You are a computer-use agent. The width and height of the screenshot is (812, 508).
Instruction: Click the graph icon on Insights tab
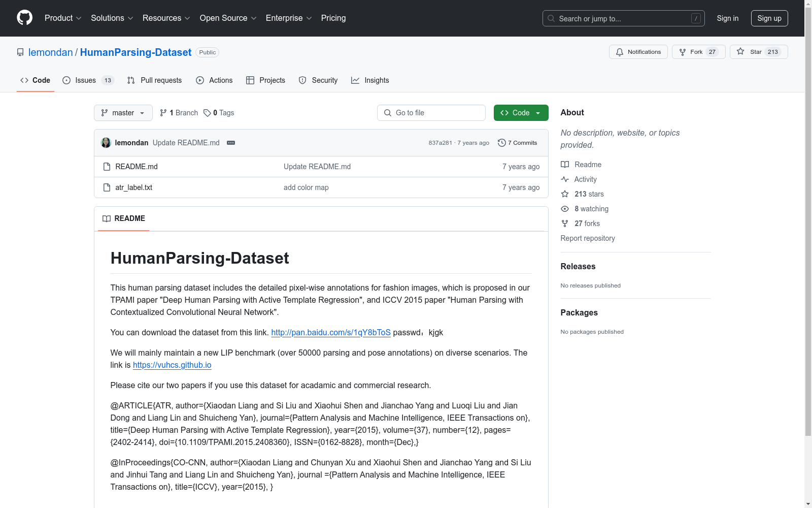[355, 80]
